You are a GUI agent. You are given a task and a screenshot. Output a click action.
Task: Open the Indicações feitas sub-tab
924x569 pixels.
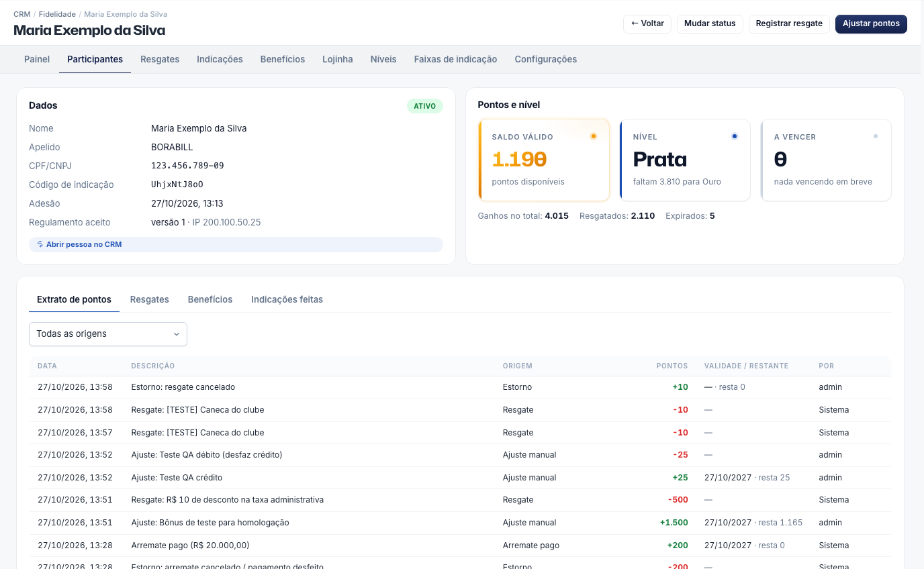pyautogui.click(x=287, y=299)
